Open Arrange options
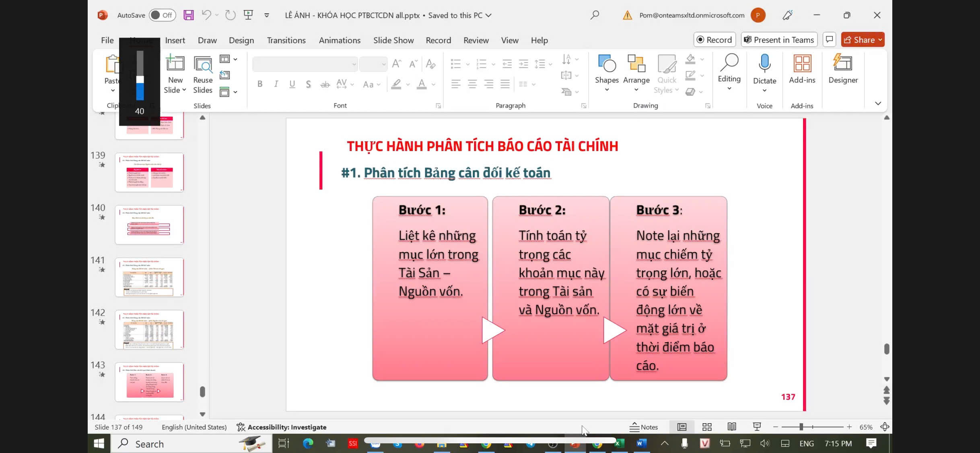Viewport: 980px width, 453px height. pos(636,73)
